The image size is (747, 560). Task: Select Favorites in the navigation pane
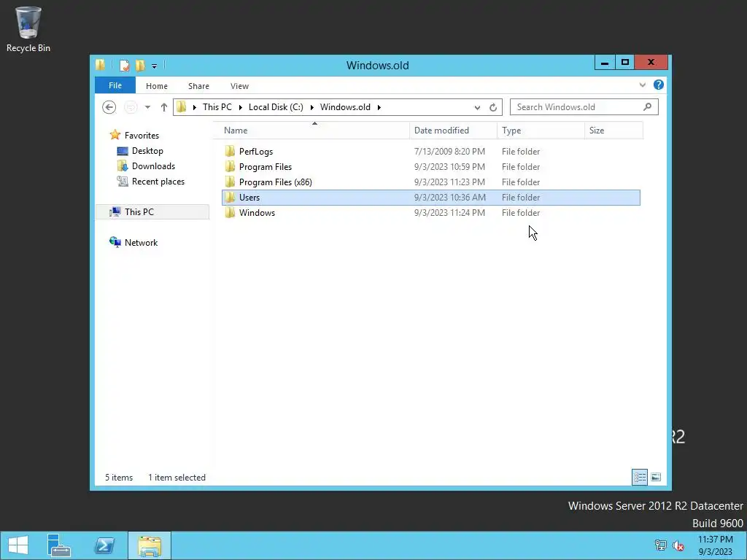coord(142,136)
